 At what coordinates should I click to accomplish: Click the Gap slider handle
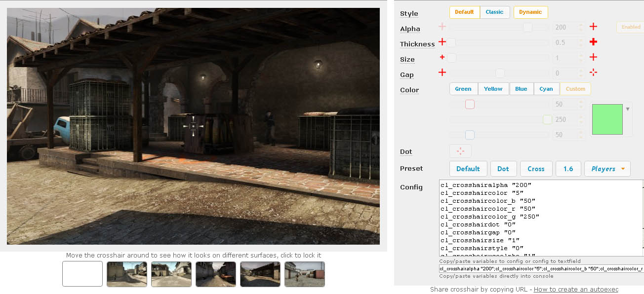[x=500, y=73]
